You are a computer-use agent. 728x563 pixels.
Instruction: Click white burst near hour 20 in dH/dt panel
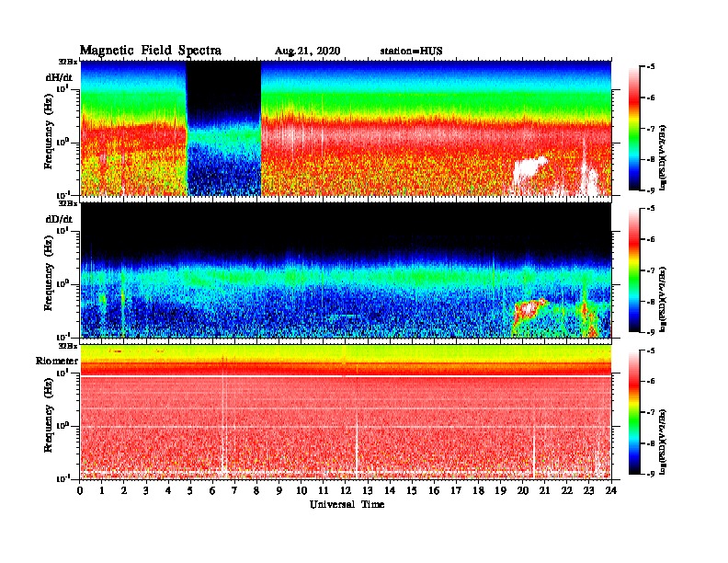pyautogui.click(x=529, y=169)
